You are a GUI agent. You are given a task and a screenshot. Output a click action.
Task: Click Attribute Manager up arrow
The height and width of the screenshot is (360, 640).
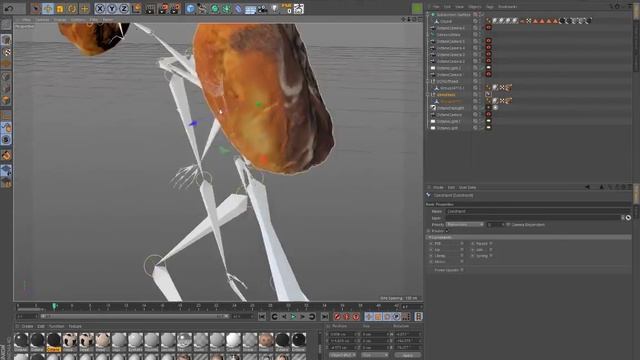pyautogui.click(x=602, y=187)
